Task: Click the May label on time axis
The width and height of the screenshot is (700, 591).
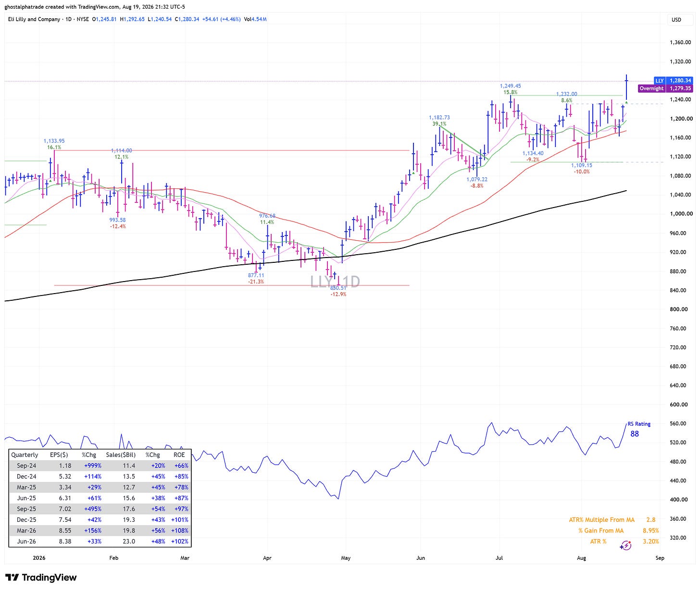Action: click(x=346, y=558)
